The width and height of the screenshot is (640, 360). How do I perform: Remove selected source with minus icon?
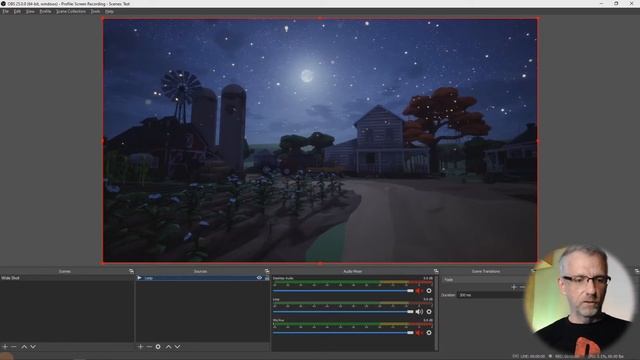[x=149, y=347]
